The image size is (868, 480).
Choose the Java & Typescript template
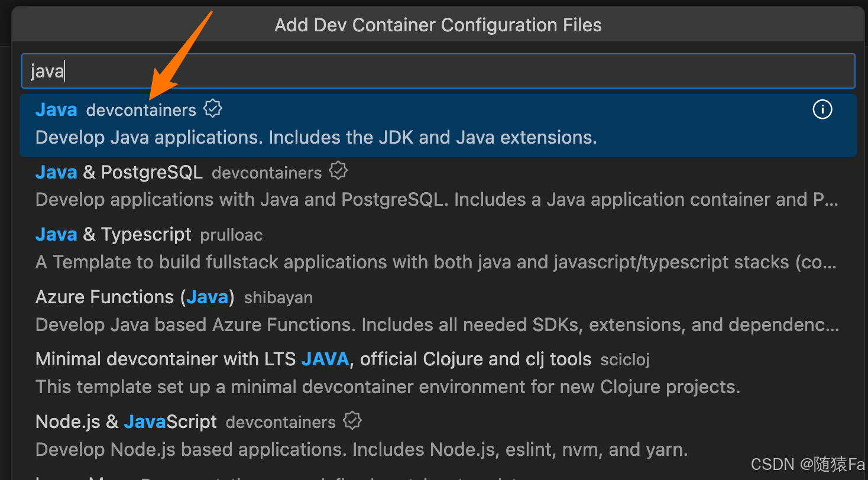[x=438, y=249]
